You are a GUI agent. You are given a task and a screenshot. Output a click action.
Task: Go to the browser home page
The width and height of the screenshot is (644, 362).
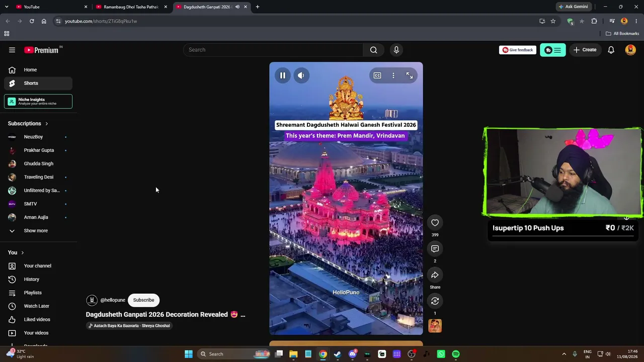tap(44, 21)
